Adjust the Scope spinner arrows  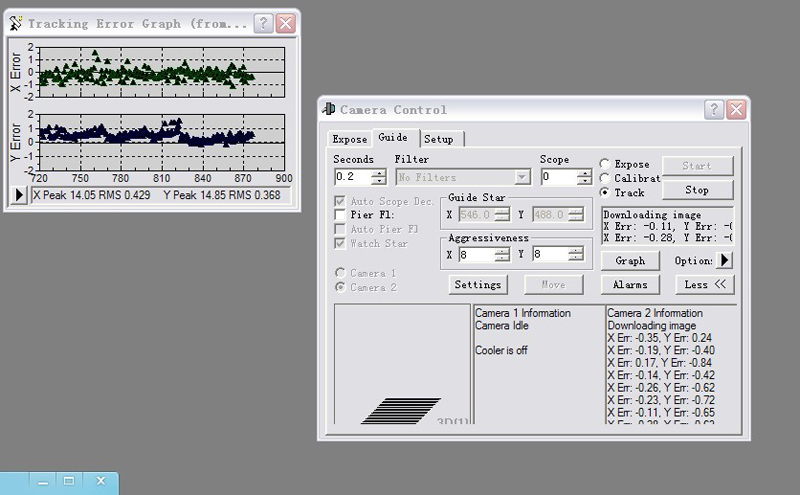click(585, 177)
